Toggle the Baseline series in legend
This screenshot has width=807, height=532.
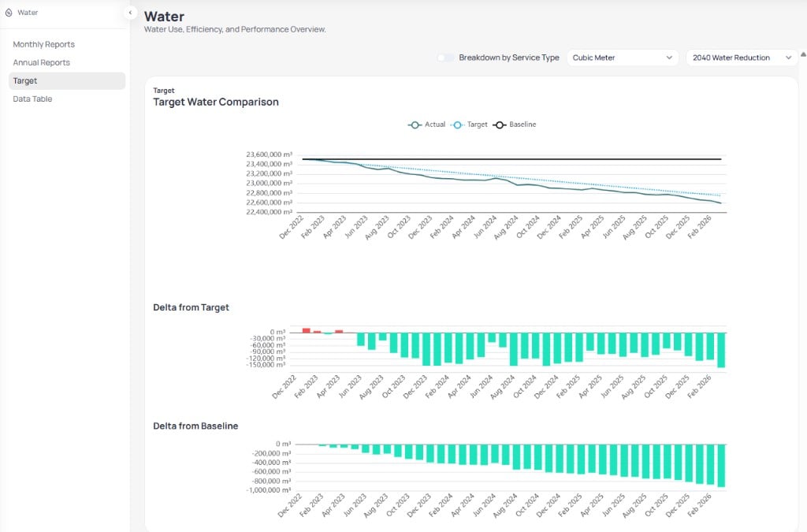514,125
